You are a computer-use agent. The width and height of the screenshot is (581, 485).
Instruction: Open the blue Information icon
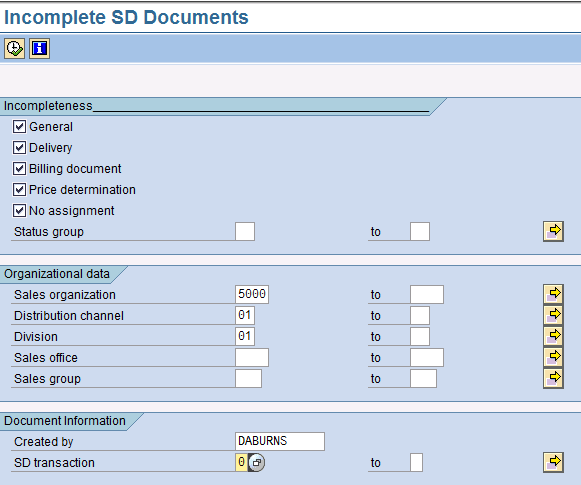[39, 49]
